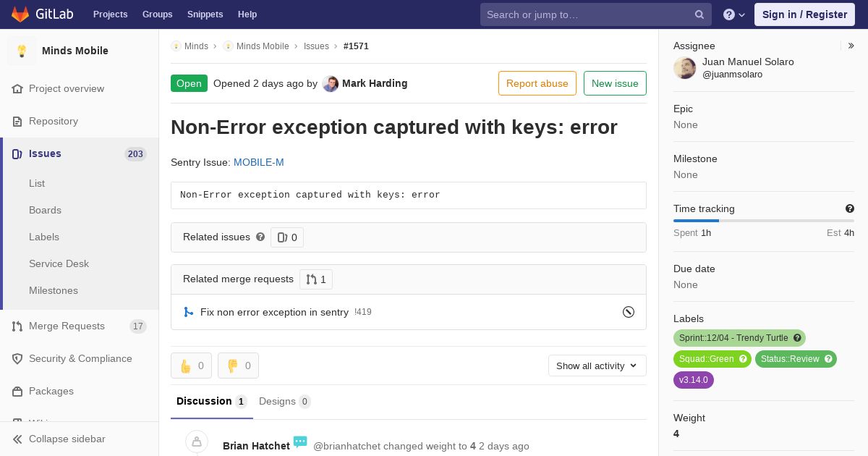Open MOBILE-M Sentry issue link
Image resolution: width=868 pixels, height=456 pixels.
click(x=259, y=162)
